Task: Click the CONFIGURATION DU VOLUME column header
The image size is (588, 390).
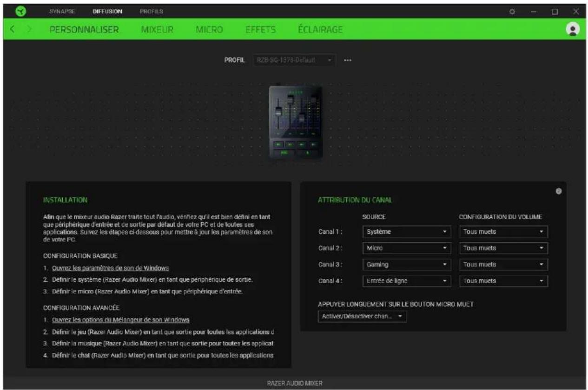Action: 500,217
